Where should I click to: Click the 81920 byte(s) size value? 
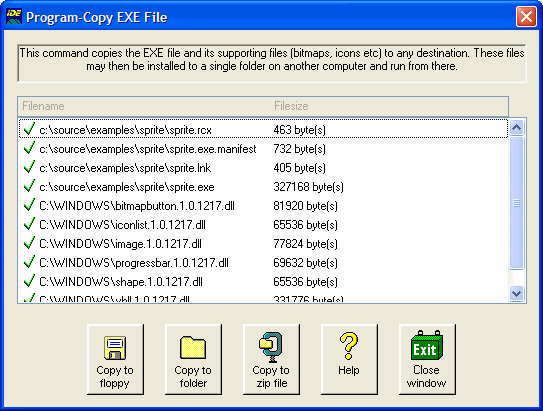click(x=305, y=206)
